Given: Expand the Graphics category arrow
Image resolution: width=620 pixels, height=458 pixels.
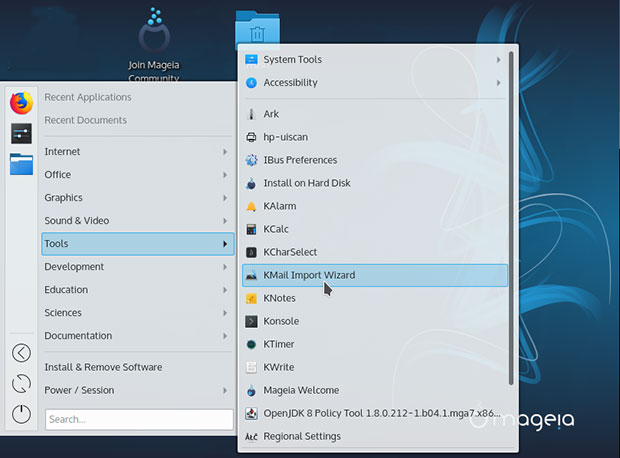Looking at the screenshot, I should pos(225,198).
